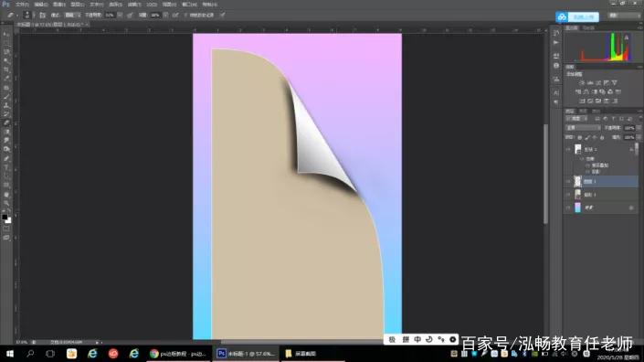Open the 编辑 Edit menu
This screenshot has width=644, height=362.
tap(40, 5)
